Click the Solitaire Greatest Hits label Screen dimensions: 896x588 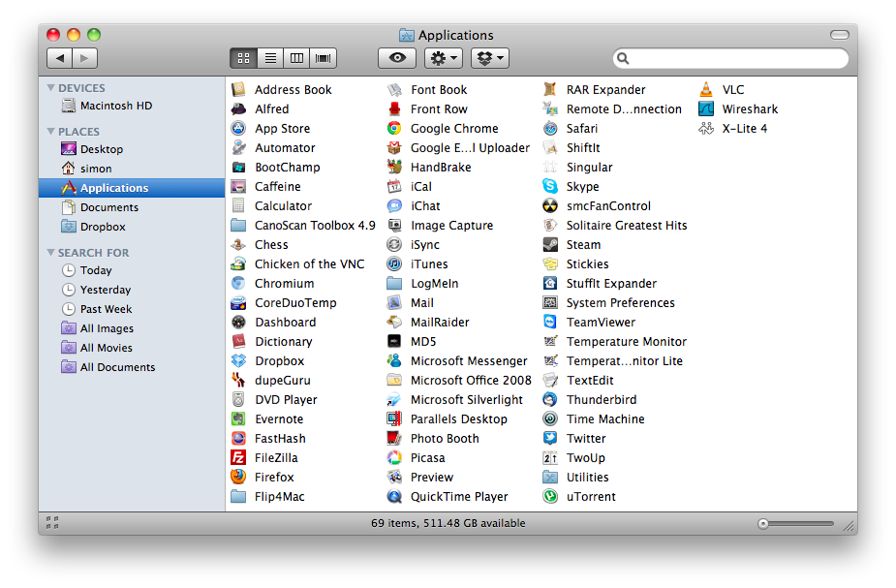click(x=627, y=225)
